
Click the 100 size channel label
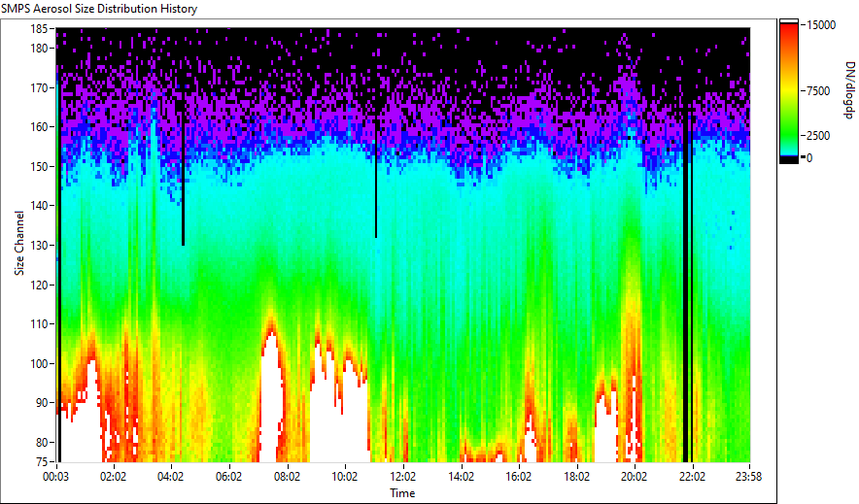point(39,364)
